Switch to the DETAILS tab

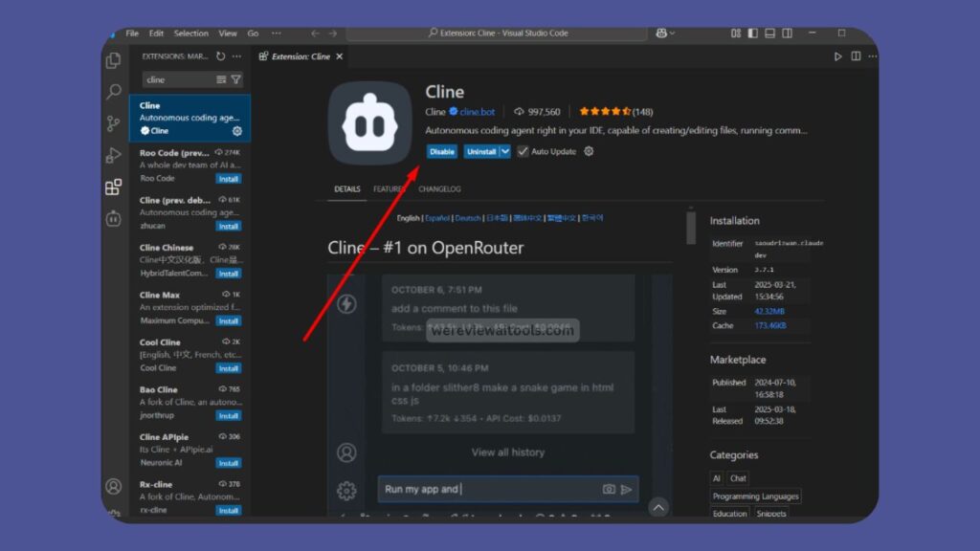pos(346,188)
